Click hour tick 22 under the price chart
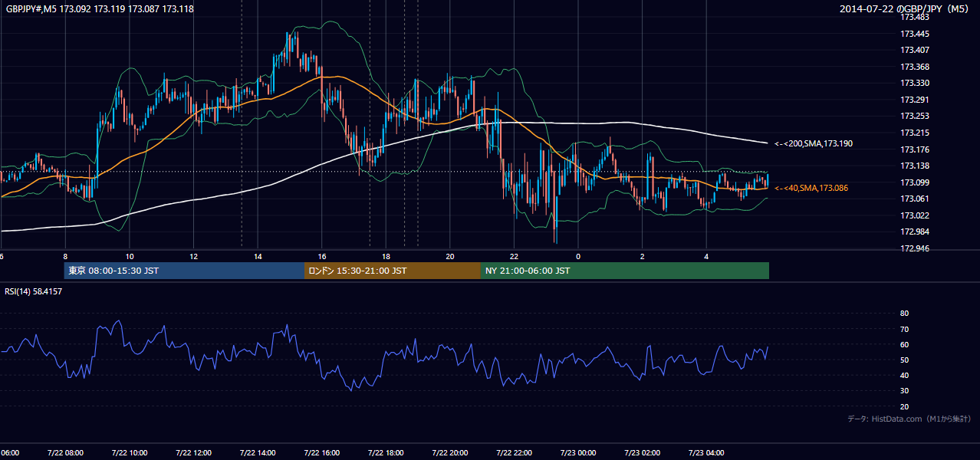 point(514,256)
